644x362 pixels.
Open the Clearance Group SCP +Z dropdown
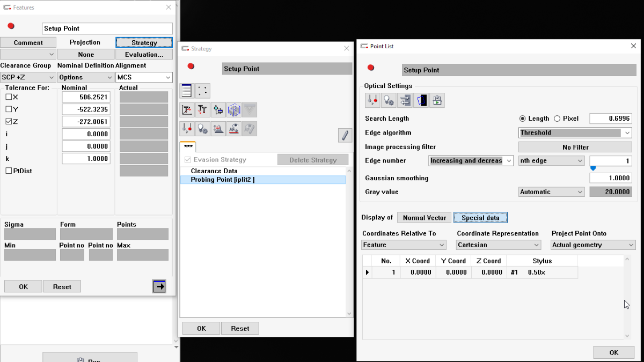28,77
